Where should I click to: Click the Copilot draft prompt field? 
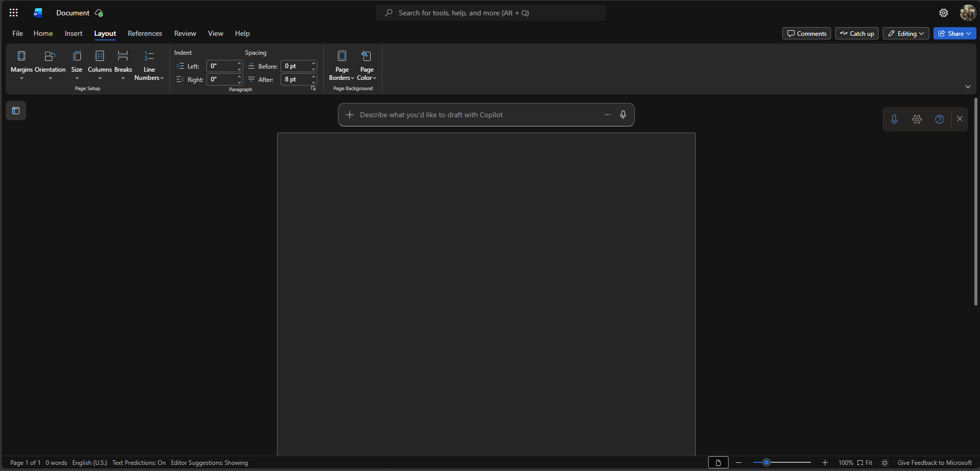[461, 114]
